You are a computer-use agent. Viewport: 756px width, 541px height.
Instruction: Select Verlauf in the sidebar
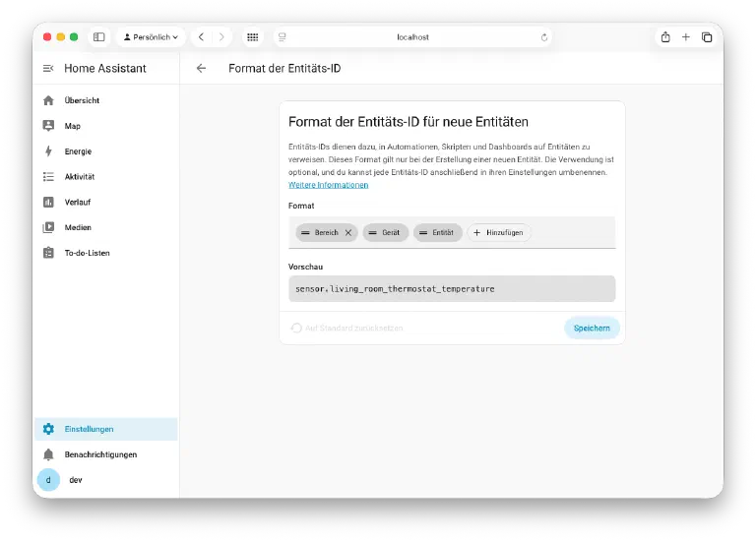106,202
